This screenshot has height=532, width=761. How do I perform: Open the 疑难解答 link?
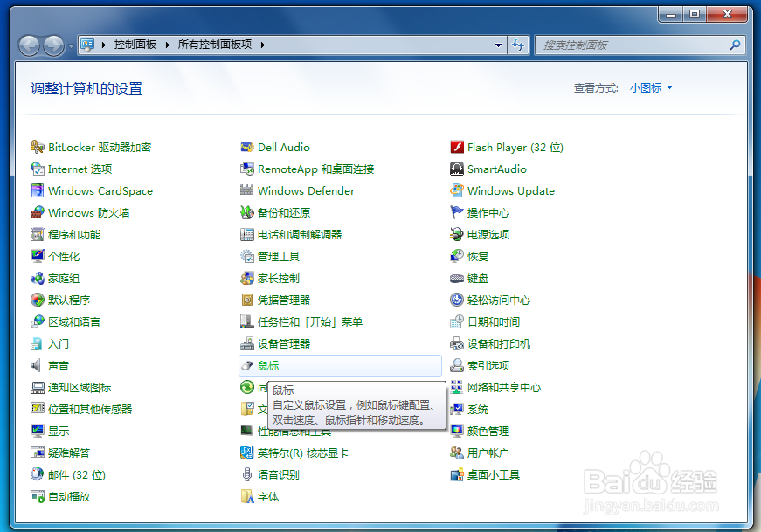click(x=69, y=453)
